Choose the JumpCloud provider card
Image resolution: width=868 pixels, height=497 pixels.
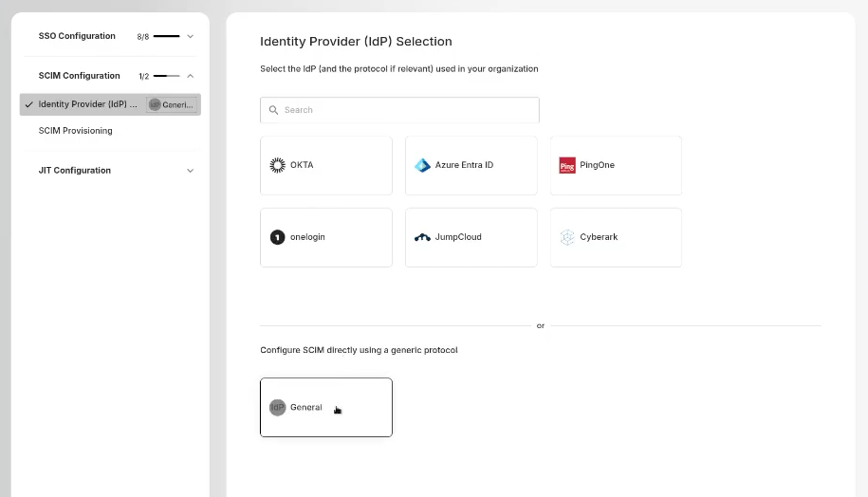pyautogui.click(x=471, y=237)
